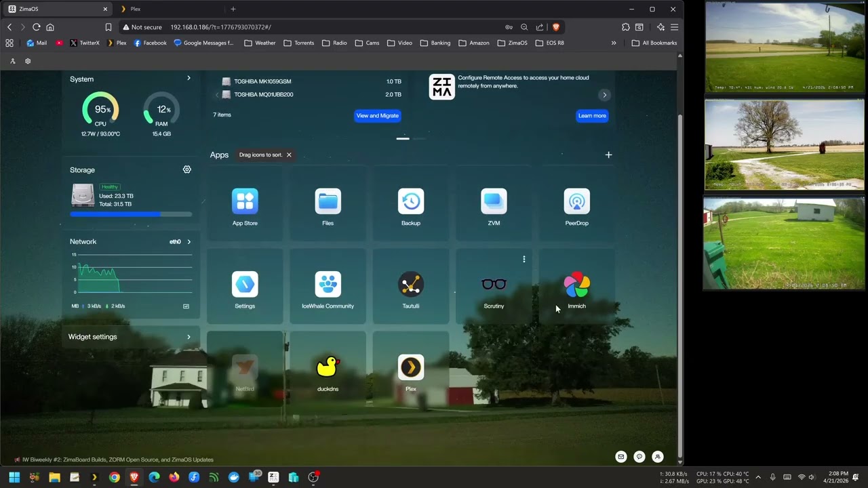Open the Tautulli app
Viewport: 868px width, 488px height.
tap(410, 285)
